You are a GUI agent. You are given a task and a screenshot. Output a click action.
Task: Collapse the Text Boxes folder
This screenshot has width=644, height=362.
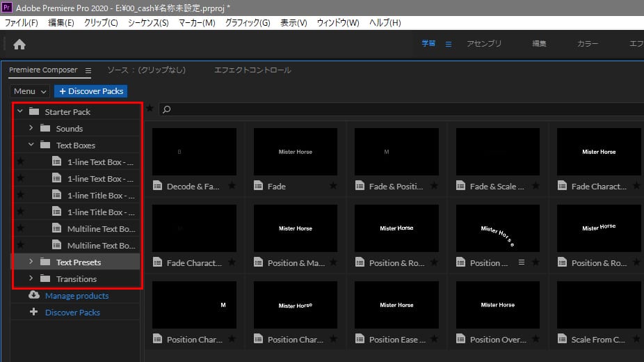click(x=31, y=145)
